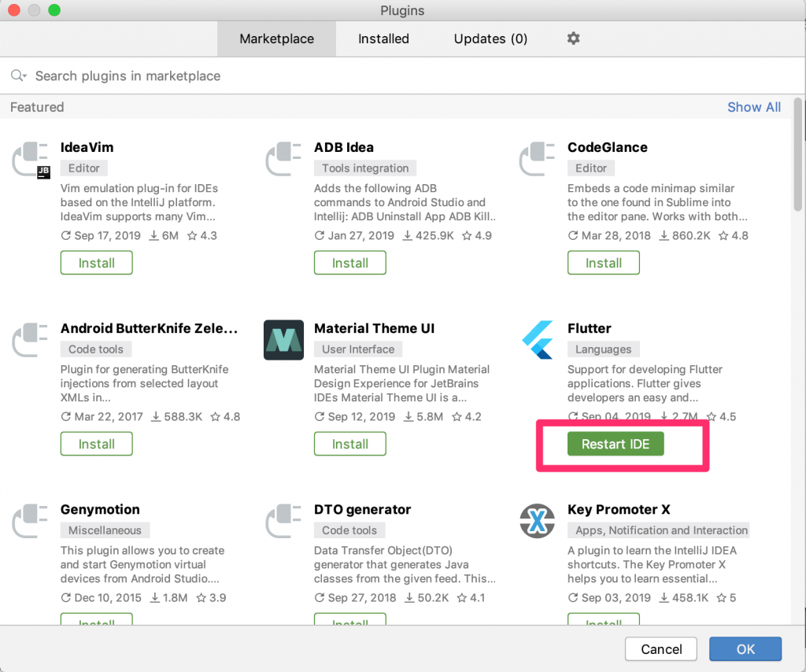This screenshot has height=672, width=806.
Task: Click Code tools tag under DTO generator
Action: (x=349, y=530)
